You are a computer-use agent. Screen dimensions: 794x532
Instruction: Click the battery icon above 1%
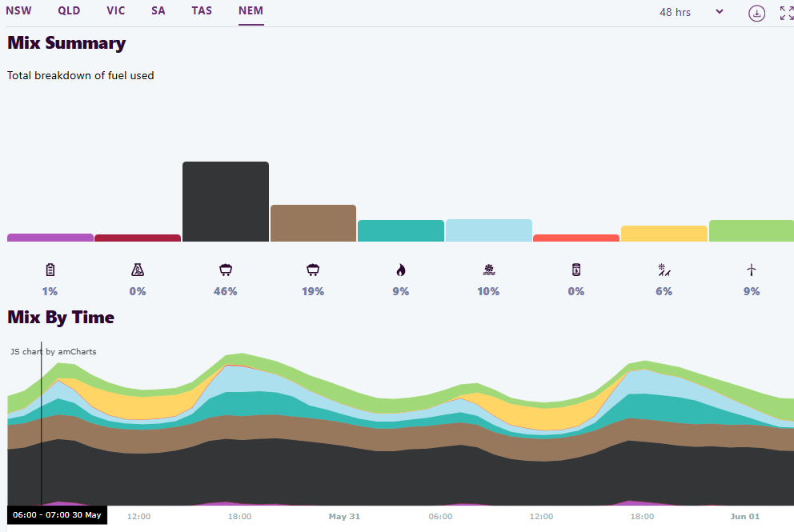(x=50, y=270)
